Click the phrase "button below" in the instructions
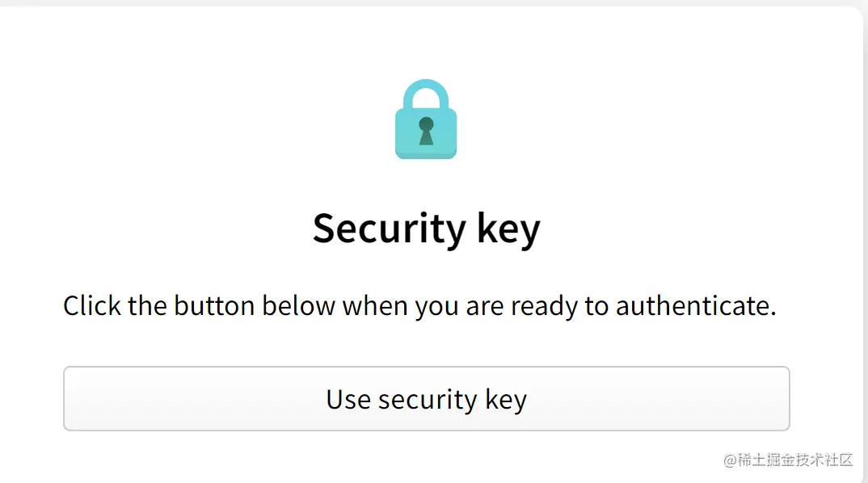 [254, 306]
